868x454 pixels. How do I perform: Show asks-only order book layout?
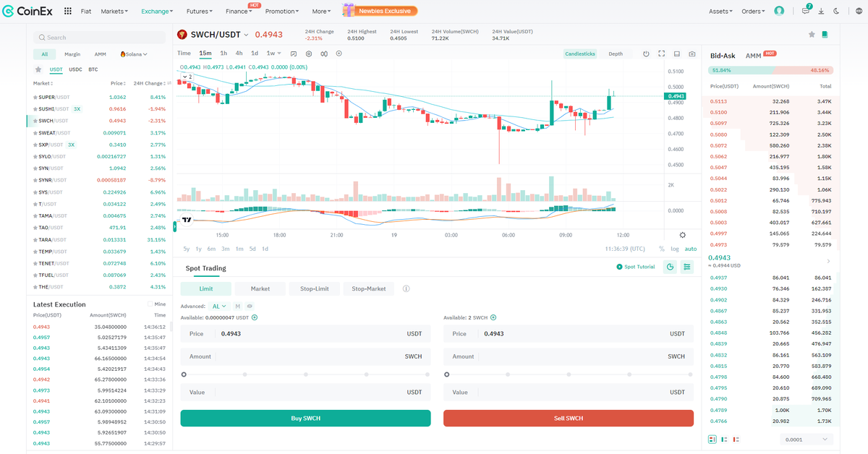736,439
